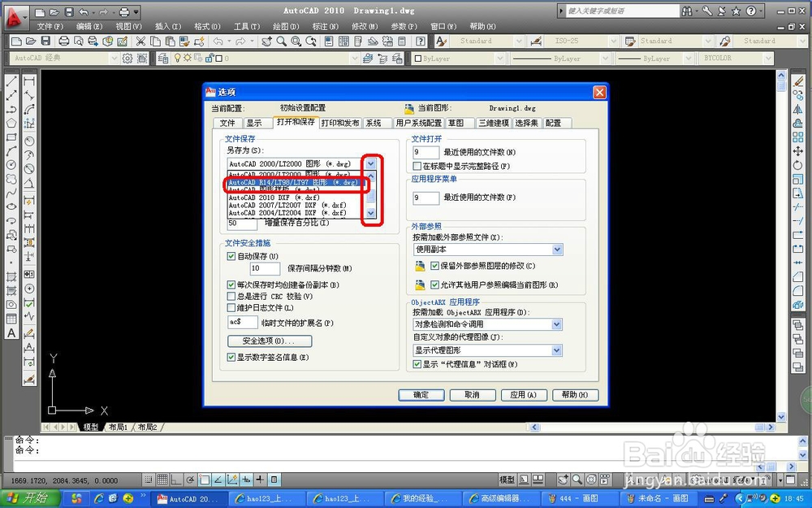Click the New drawing icon in toolbar

(16, 41)
